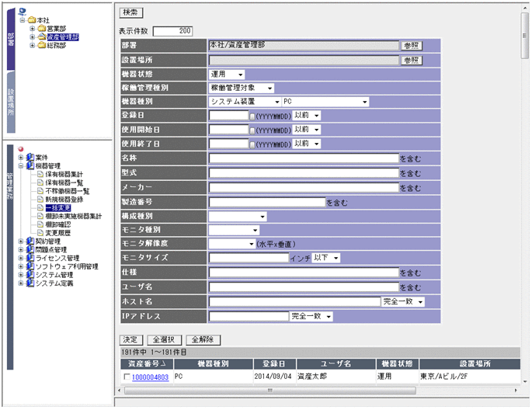Click the 名称 text field
The width and height of the screenshot is (532, 410).
(x=304, y=158)
